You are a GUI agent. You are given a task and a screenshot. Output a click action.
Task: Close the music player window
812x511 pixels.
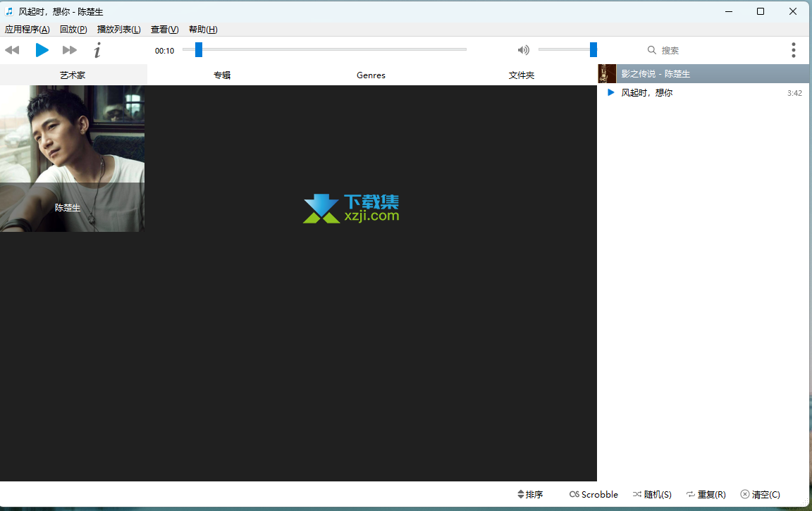[x=793, y=11]
